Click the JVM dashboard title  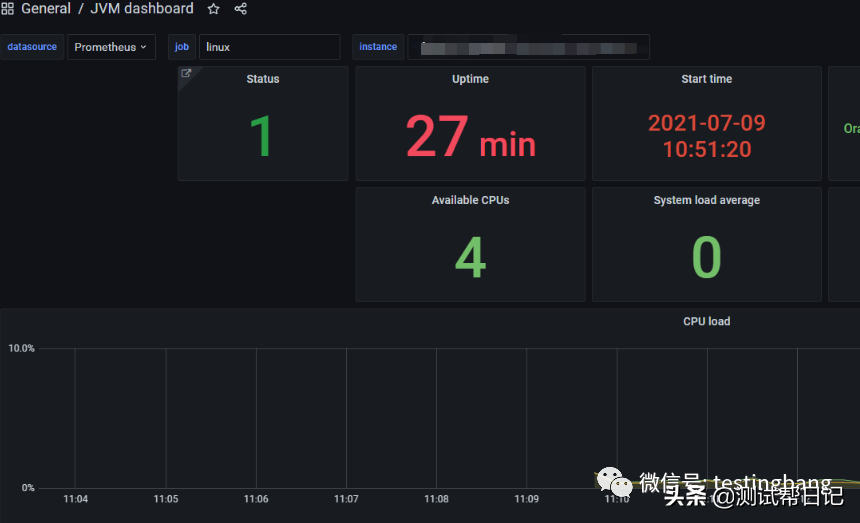[142, 9]
